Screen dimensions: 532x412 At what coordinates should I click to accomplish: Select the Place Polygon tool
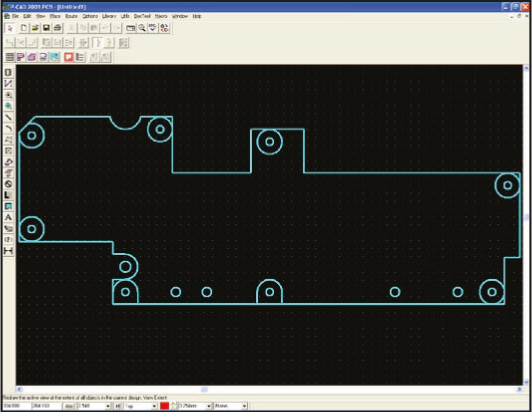pyautogui.click(x=8, y=140)
